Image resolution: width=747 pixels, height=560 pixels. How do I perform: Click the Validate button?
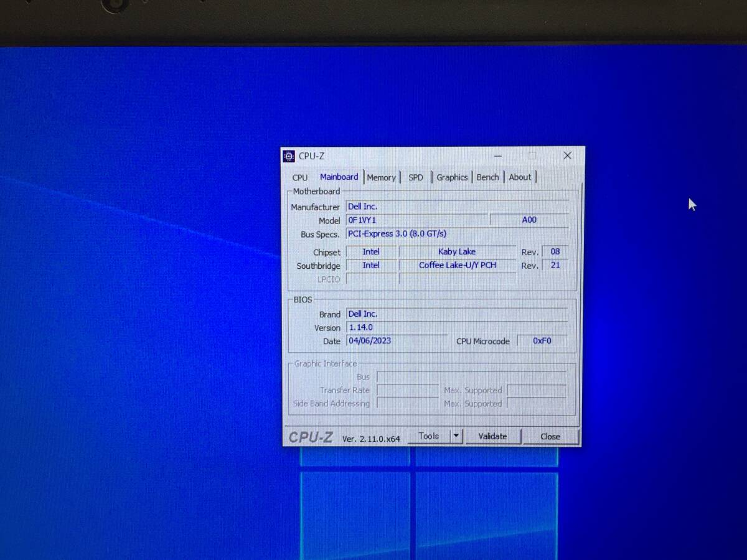click(x=493, y=436)
